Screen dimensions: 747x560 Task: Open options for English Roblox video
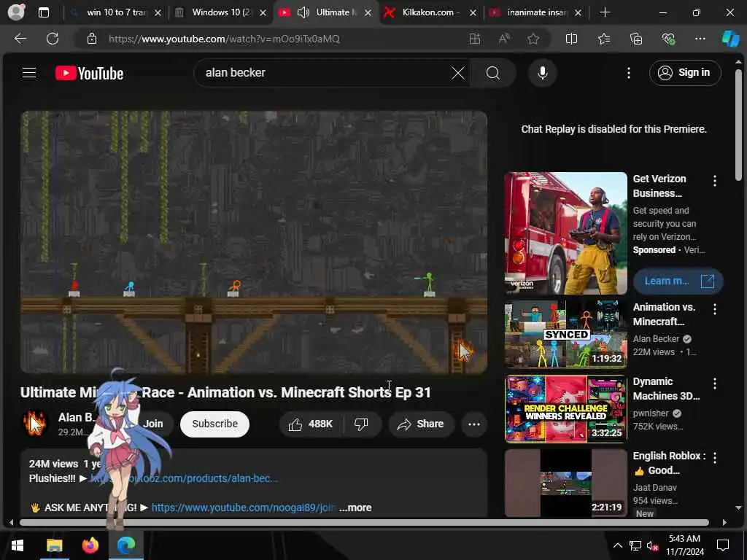click(x=715, y=458)
